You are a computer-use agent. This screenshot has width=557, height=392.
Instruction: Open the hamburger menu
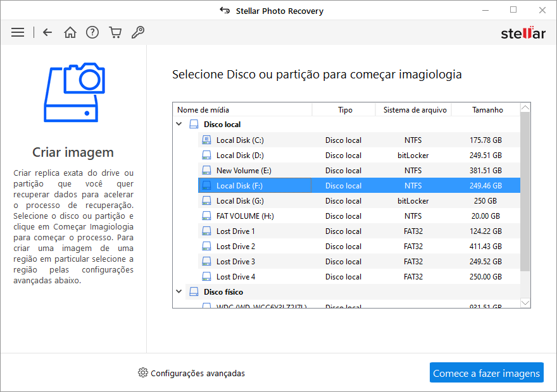click(18, 32)
